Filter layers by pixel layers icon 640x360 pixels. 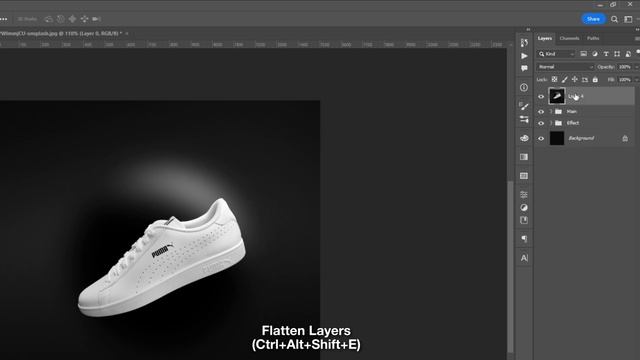click(584, 54)
